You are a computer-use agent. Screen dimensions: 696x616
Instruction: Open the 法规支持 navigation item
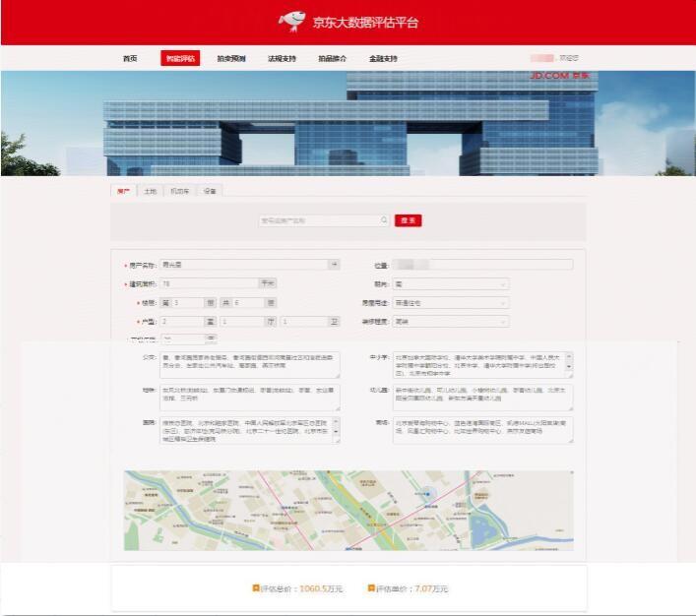click(282, 58)
